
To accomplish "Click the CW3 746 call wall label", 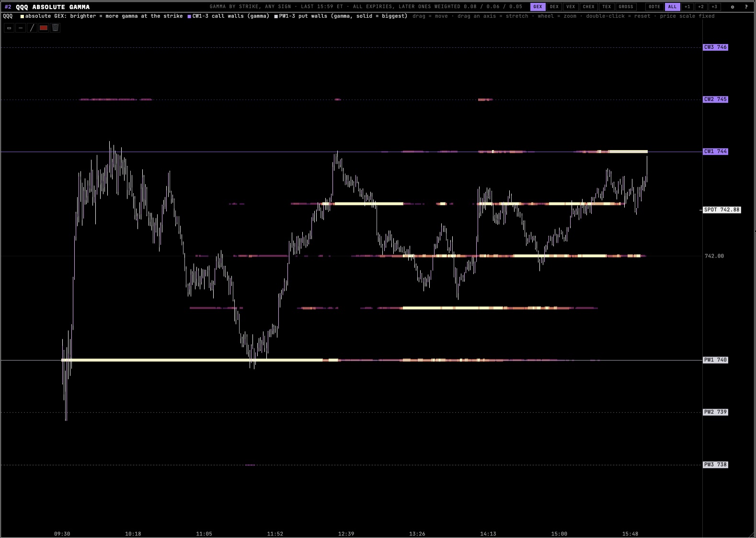I will pos(715,47).
